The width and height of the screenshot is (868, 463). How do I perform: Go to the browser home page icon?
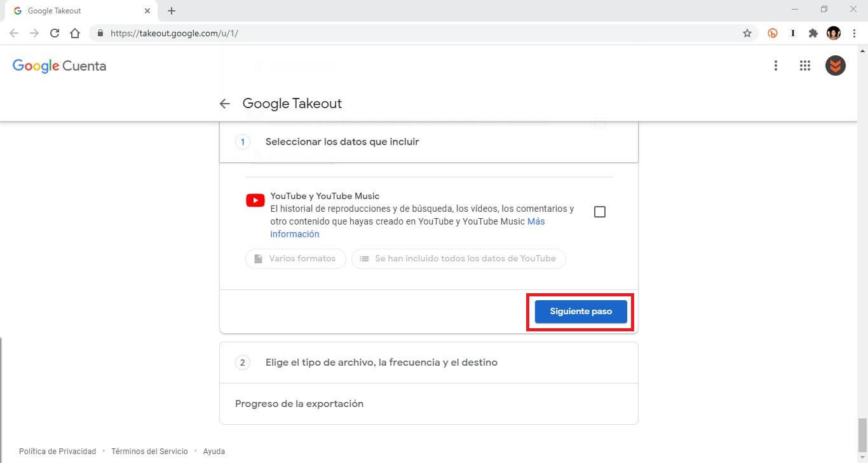[75, 33]
